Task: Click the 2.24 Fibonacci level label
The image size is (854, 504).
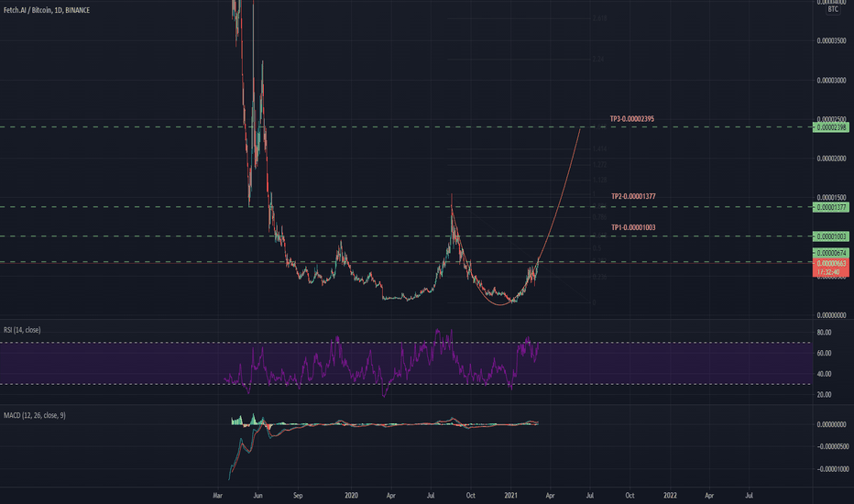Action: 598,59
